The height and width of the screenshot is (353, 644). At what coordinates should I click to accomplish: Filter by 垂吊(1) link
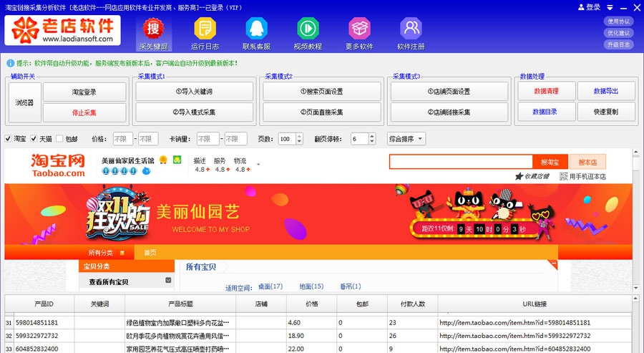tap(351, 286)
